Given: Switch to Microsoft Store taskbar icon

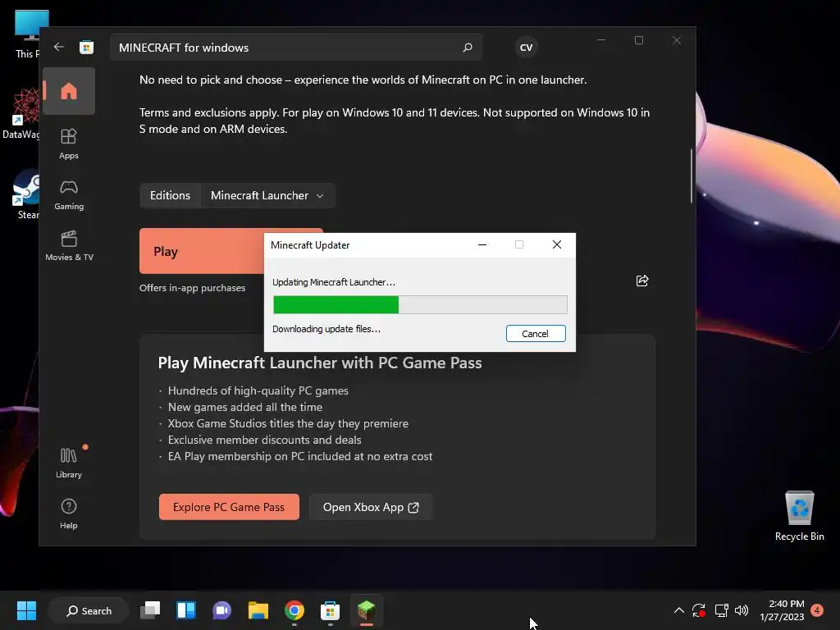Looking at the screenshot, I should click(330, 610).
